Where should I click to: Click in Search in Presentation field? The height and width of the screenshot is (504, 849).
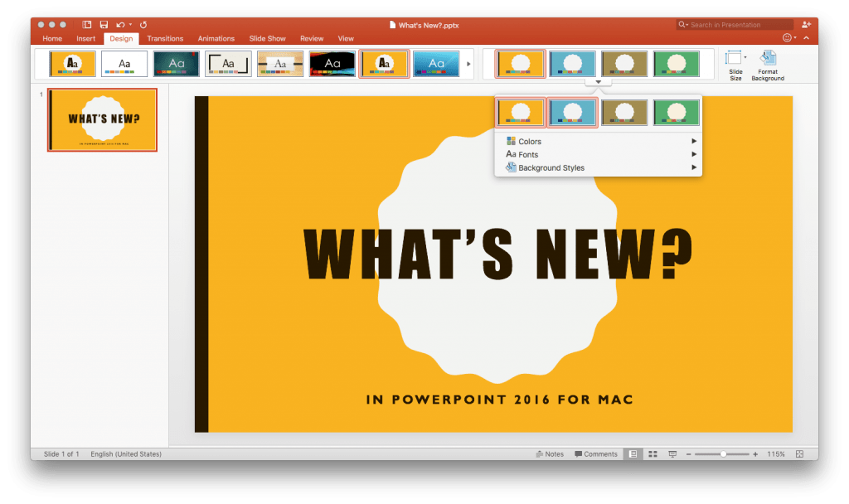tap(735, 24)
